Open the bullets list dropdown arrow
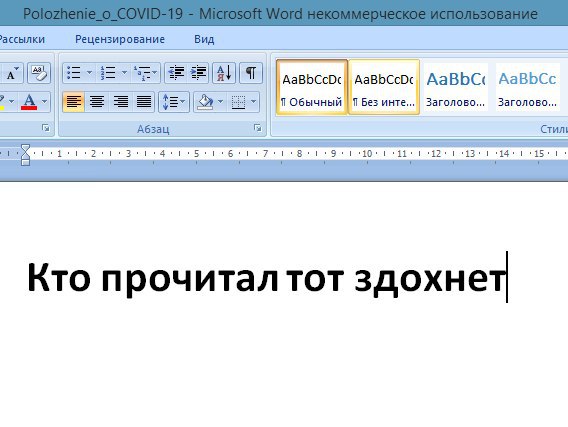This screenshot has height=427, width=568. [89, 73]
